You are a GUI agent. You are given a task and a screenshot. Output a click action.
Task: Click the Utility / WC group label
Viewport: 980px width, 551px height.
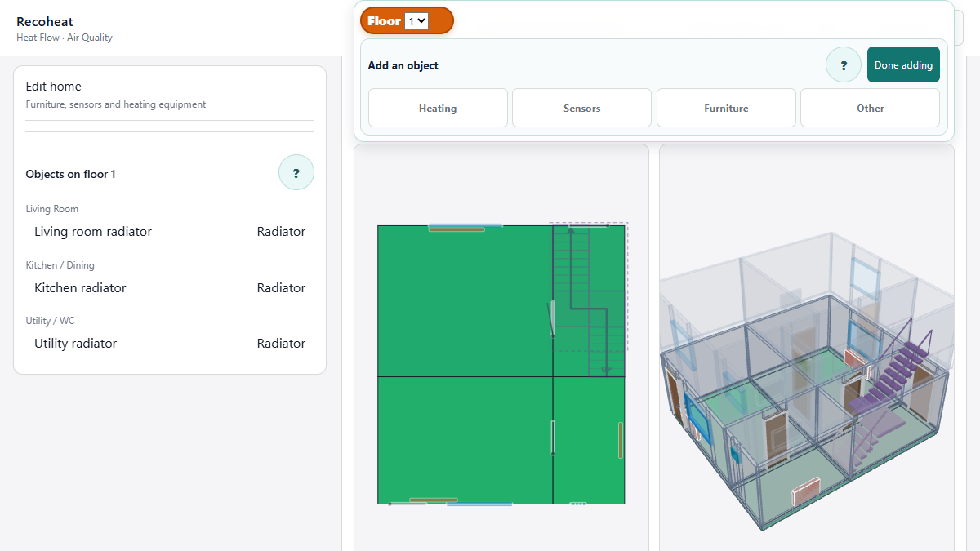[x=51, y=321]
